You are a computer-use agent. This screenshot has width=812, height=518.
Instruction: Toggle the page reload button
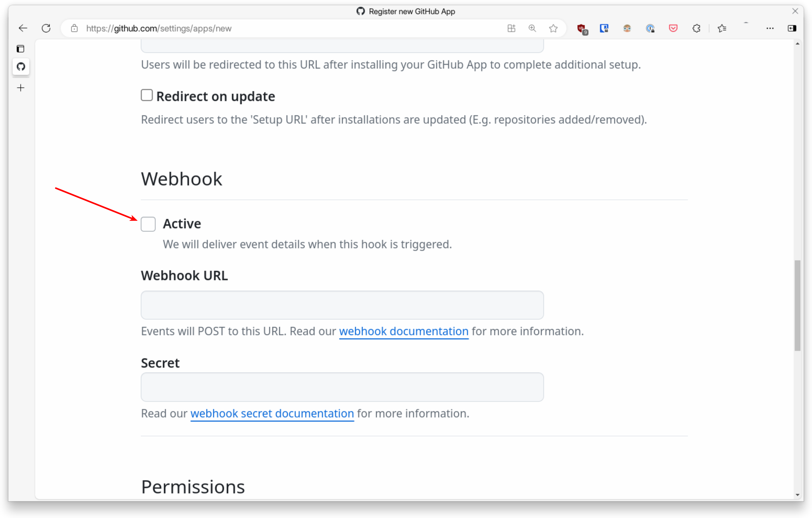click(x=46, y=28)
